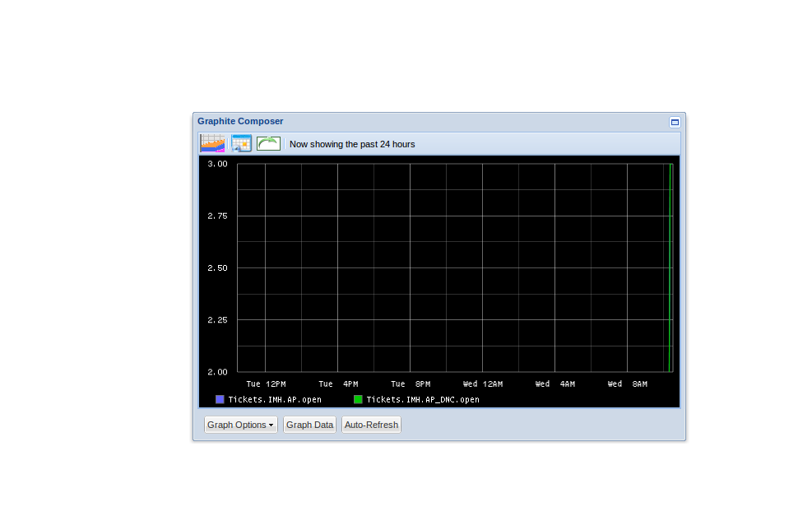Click the 'Tue 12PM' x-axis label
This screenshot has width=812, height=530.
266,384
